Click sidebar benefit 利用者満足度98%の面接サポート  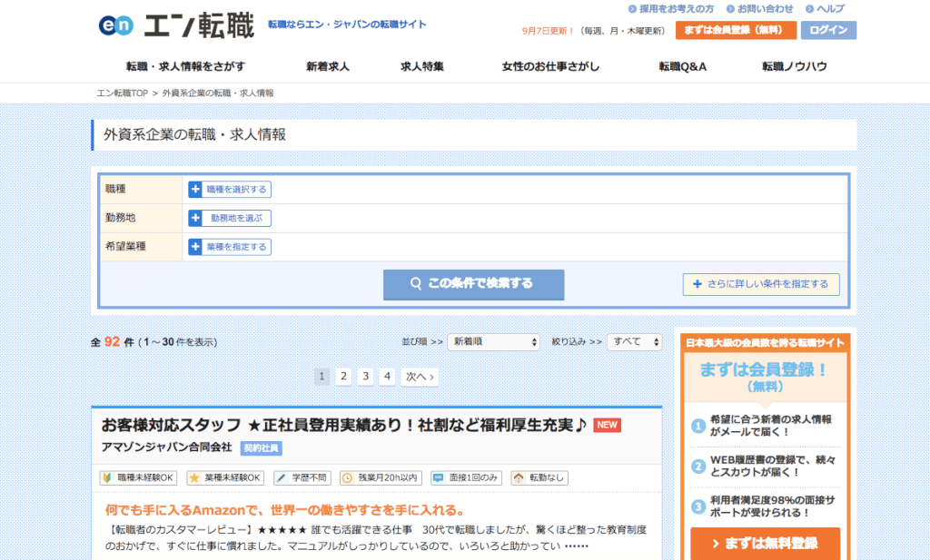(773, 506)
